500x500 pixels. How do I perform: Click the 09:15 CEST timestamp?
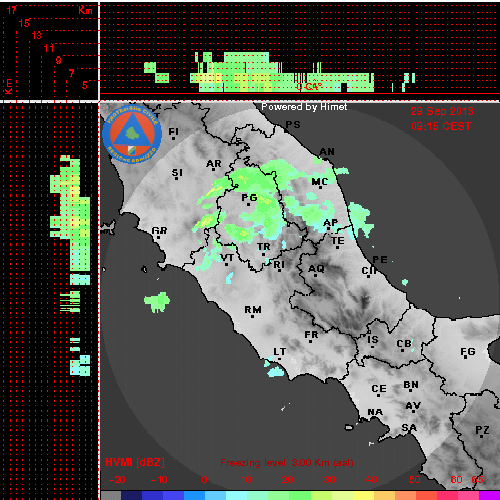442,126
